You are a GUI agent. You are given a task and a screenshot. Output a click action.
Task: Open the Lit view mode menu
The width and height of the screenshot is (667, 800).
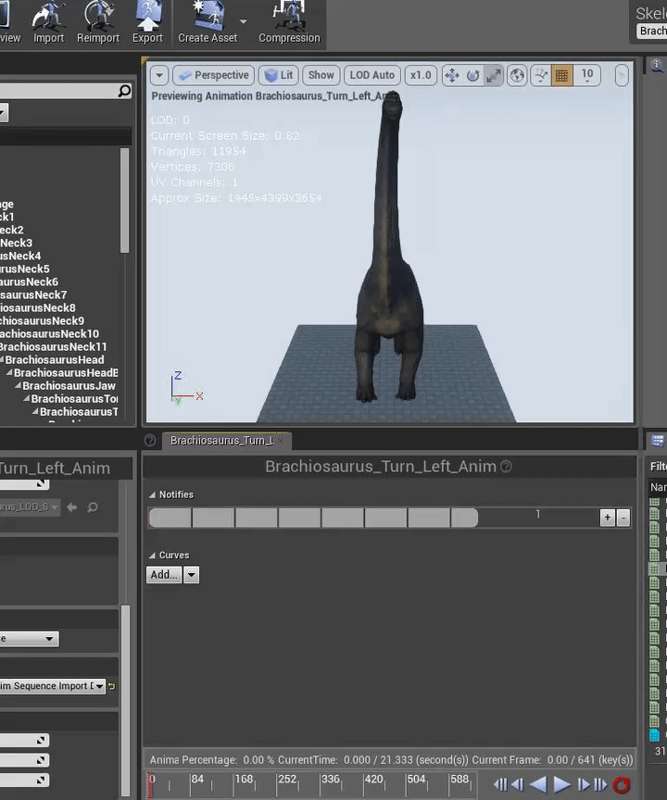click(279, 76)
